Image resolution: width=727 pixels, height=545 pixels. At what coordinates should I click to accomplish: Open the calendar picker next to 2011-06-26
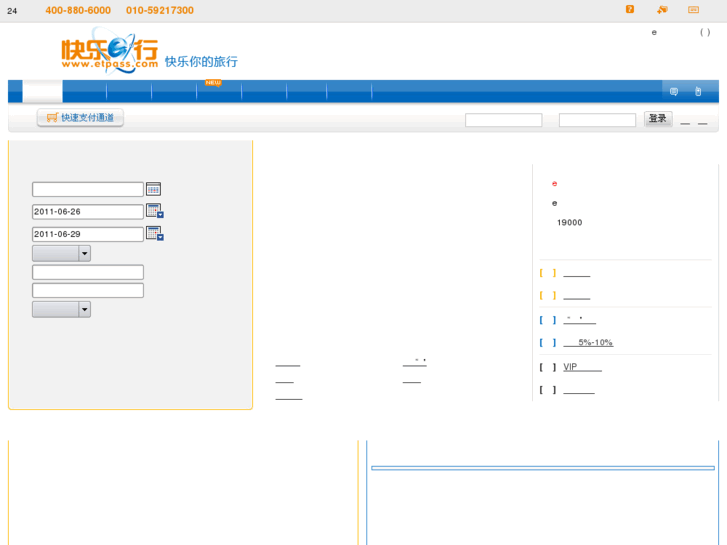pyautogui.click(x=154, y=211)
